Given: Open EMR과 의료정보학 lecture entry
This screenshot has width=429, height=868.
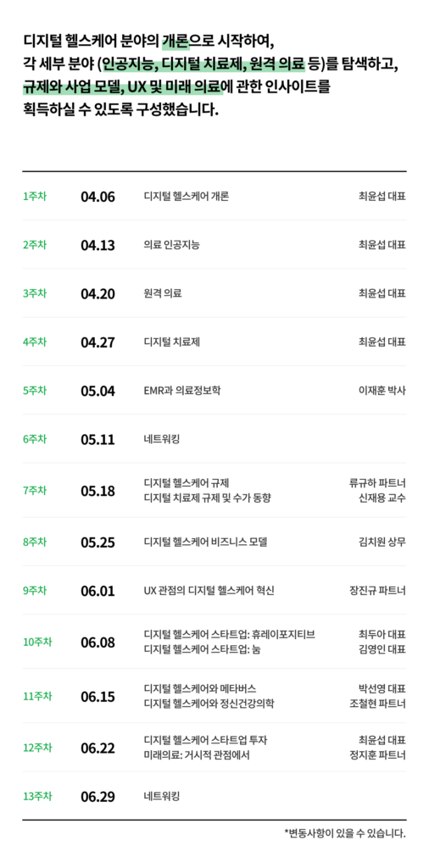Looking at the screenshot, I should pyautogui.click(x=182, y=391).
